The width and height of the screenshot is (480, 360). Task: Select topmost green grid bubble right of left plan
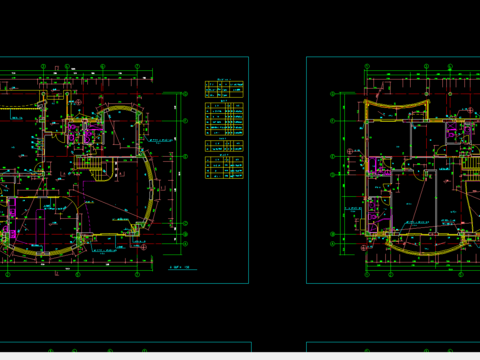tap(186, 94)
